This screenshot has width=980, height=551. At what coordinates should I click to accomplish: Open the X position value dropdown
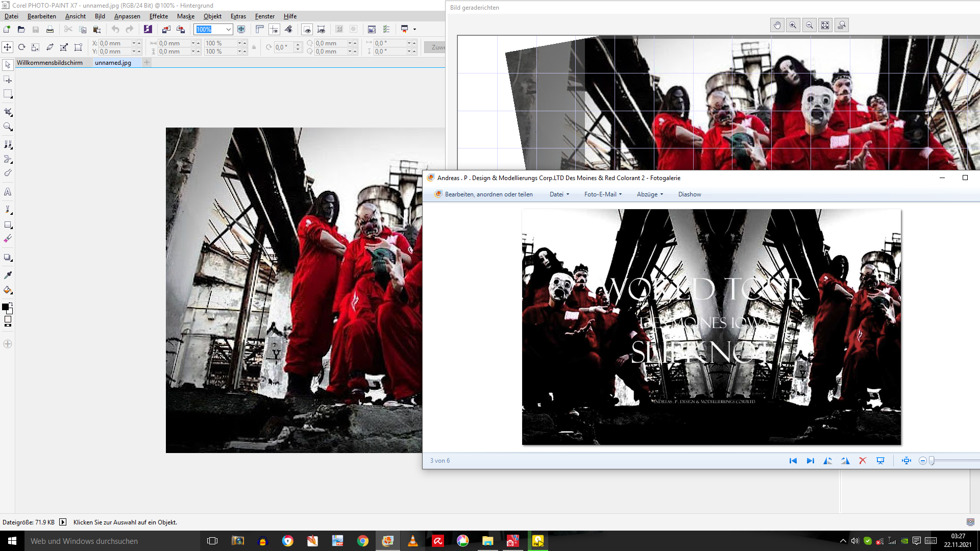[x=134, y=43]
